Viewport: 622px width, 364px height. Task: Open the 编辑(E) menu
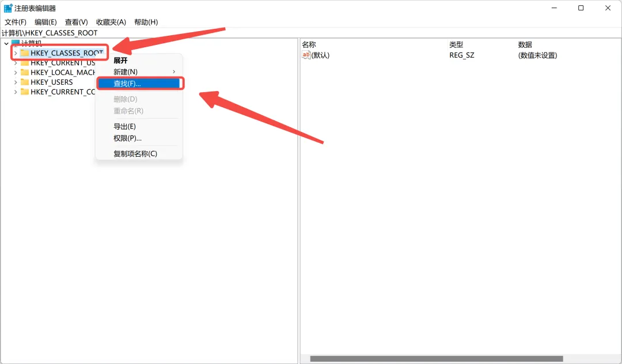pos(45,22)
